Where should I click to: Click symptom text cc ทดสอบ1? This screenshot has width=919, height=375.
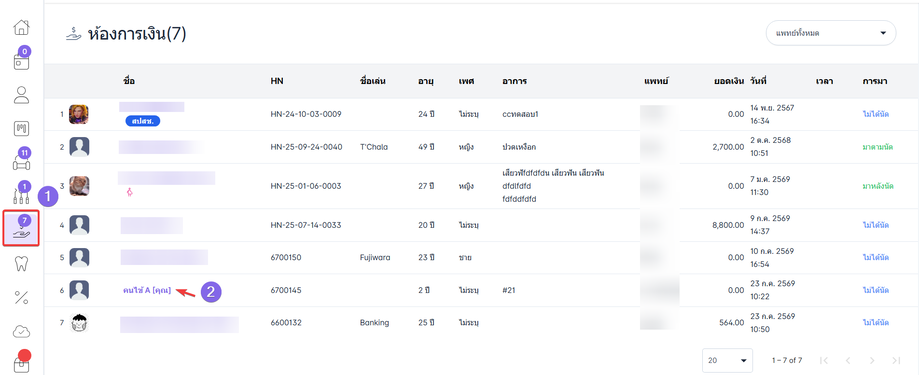(520, 114)
